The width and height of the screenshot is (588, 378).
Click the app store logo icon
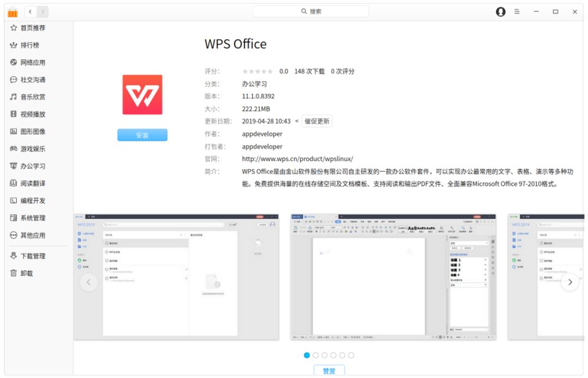[x=13, y=12]
